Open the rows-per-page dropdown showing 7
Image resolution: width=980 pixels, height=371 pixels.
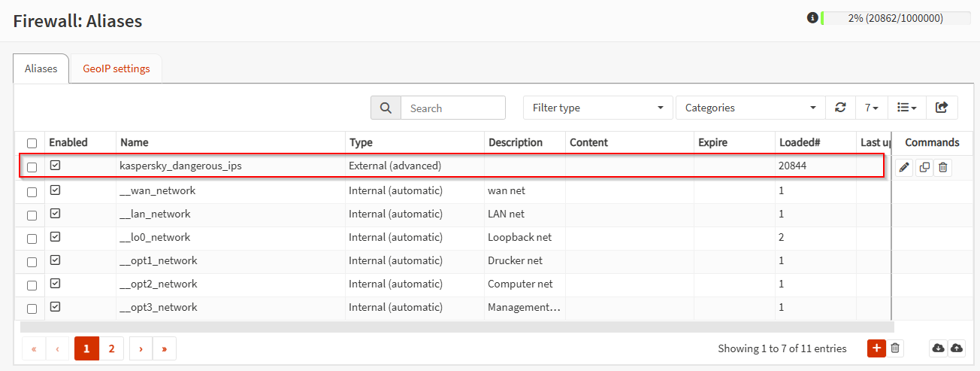(x=871, y=108)
